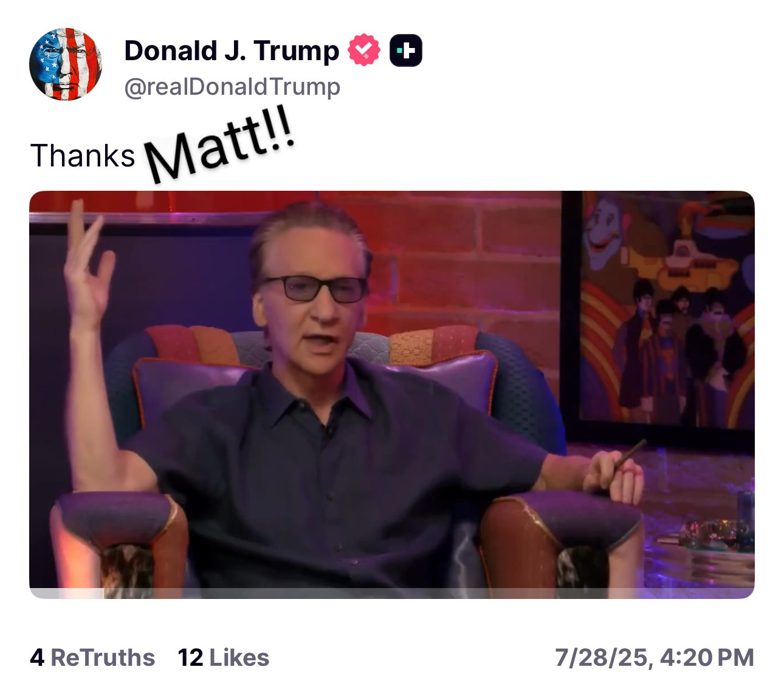The width and height of the screenshot is (784, 698).
Task: Open the Donald J. Trump display name
Action: pyautogui.click(x=232, y=50)
